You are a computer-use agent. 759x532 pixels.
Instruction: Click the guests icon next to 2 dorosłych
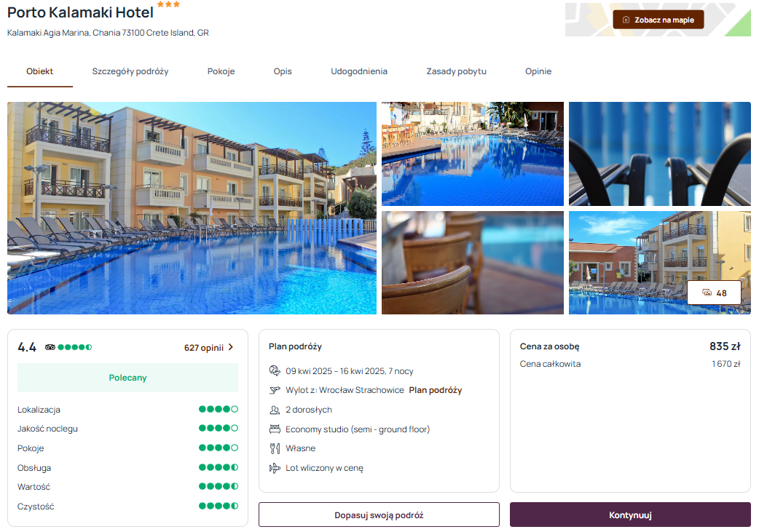[275, 410]
